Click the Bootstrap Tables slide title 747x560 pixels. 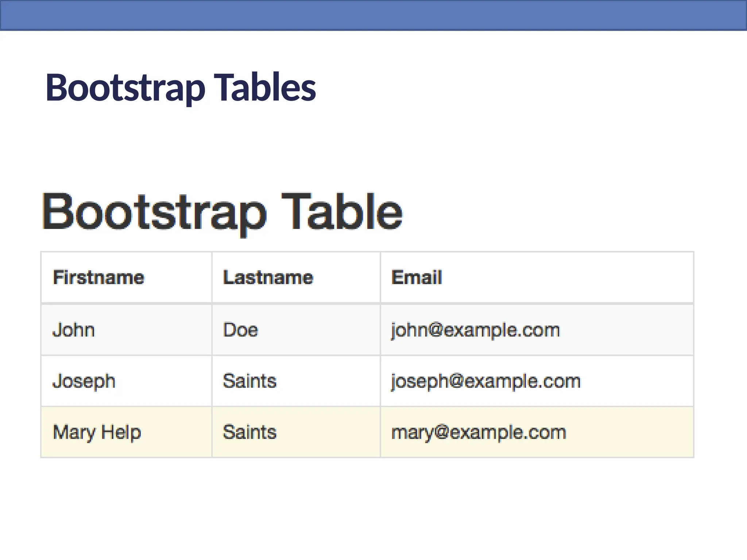(x=180, y=87)
